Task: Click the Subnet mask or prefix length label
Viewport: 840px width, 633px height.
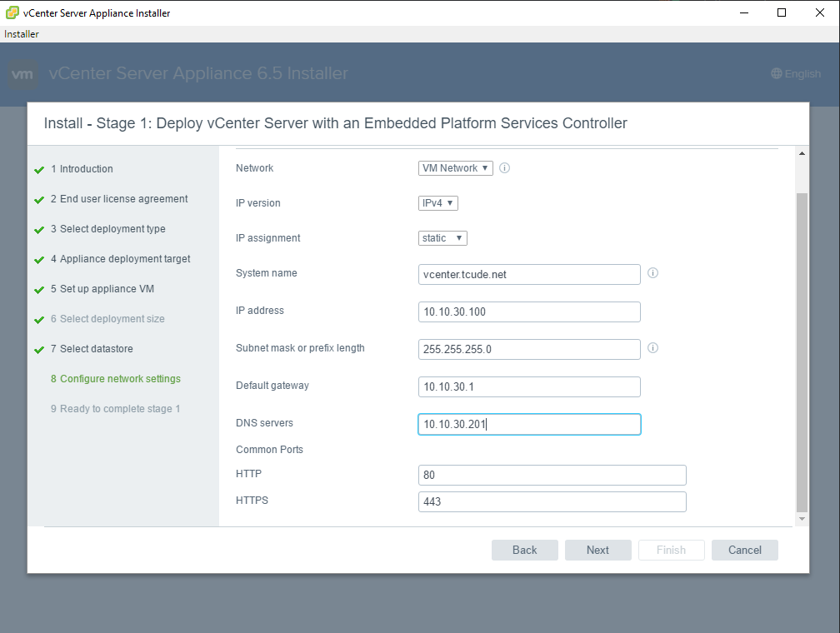Action: [x=300, y=347]
